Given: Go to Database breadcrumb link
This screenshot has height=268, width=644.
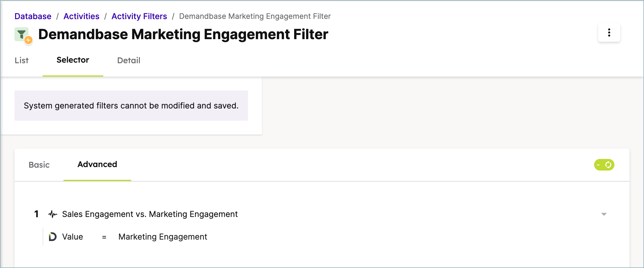Looking at the screenshot, I should tap(33, 16).
